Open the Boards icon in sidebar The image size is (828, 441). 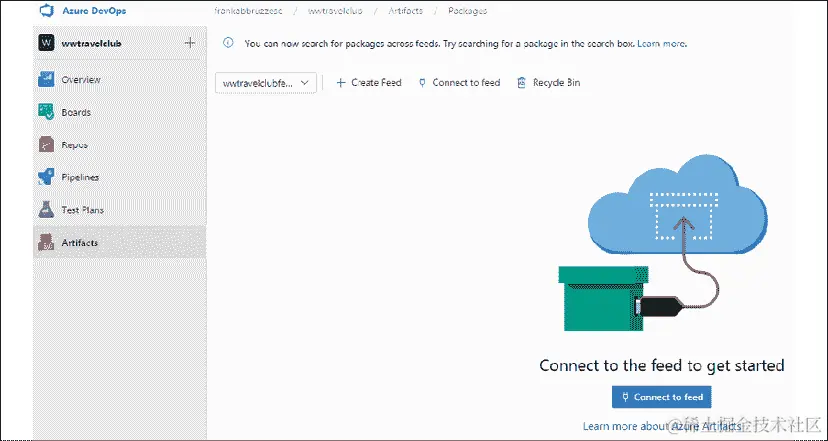click(x=46, y=112)
